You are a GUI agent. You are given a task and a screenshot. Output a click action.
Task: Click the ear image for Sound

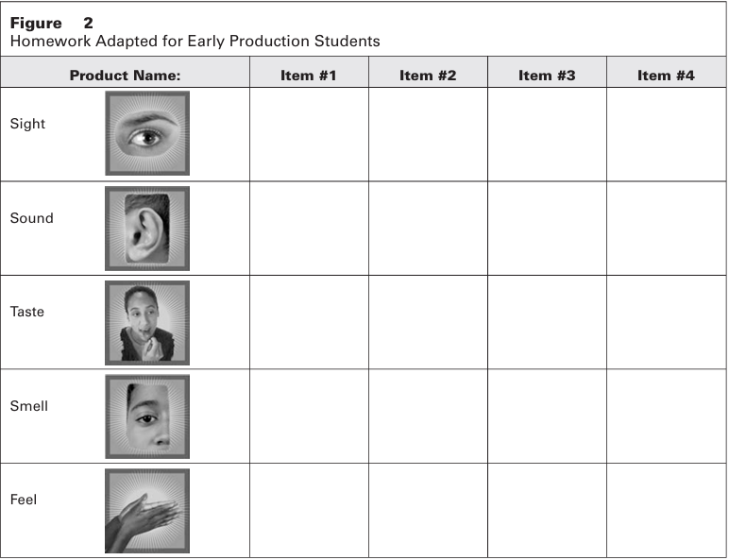(146, 228)
